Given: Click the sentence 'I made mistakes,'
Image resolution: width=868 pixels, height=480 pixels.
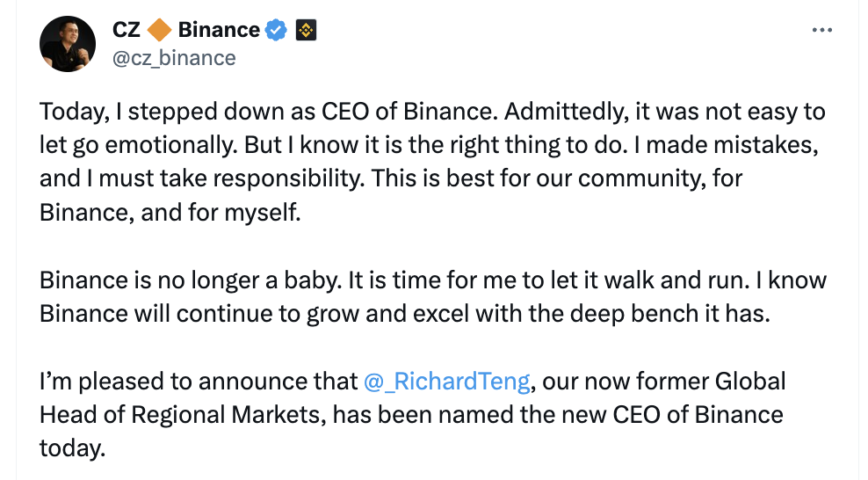Looking at the screenshot, I should tap(727, 145).
